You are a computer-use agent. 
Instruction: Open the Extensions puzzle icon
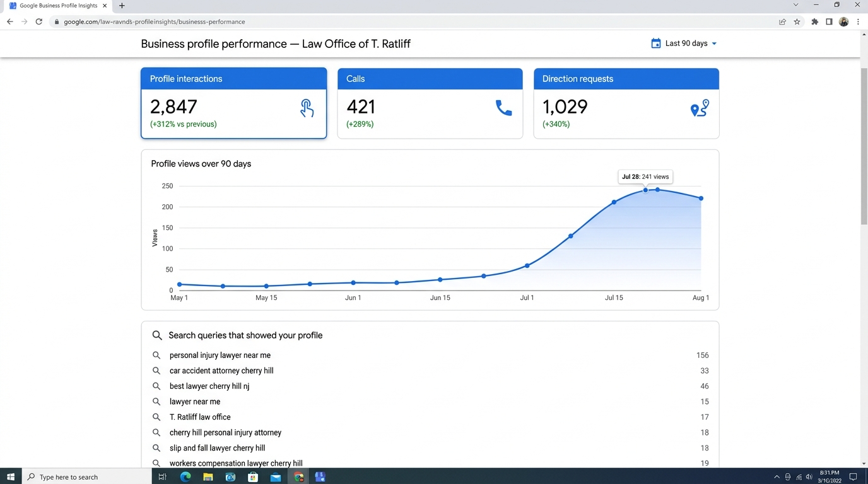tap(814, 21)
